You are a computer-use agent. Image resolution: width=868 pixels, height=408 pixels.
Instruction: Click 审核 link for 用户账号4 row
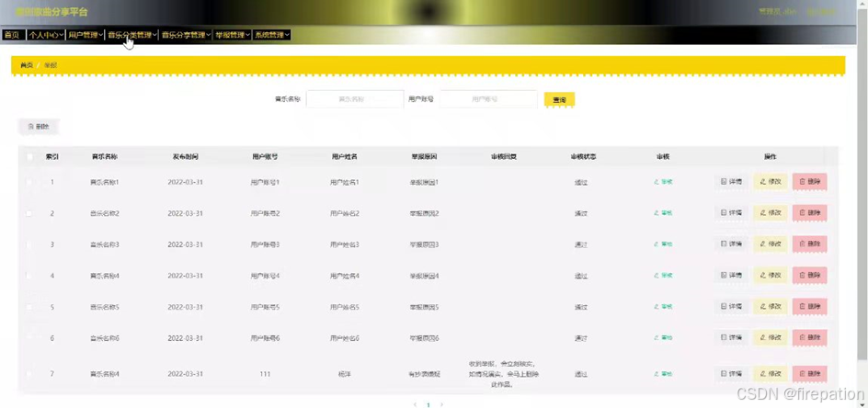663,275
